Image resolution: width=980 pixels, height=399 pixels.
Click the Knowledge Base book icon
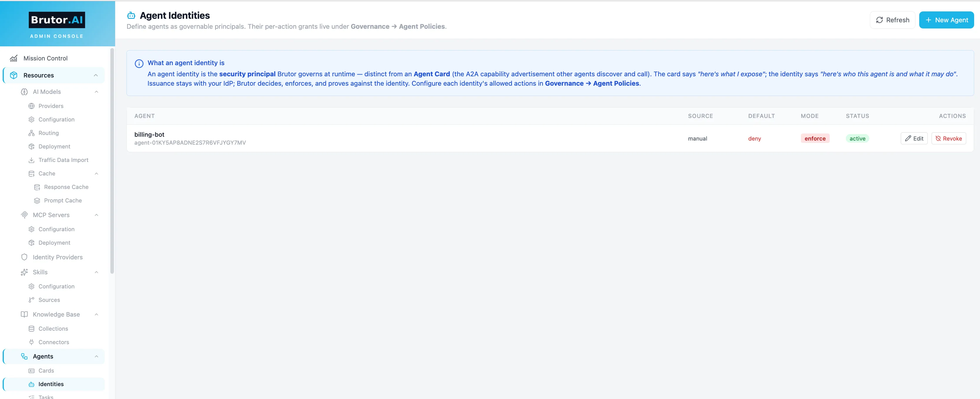pos(24,314)
